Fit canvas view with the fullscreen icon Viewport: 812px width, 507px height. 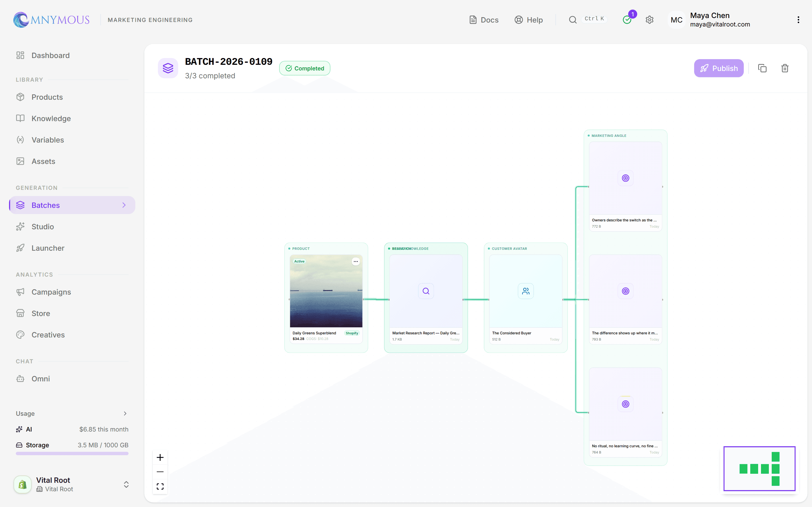click(160, 486)
